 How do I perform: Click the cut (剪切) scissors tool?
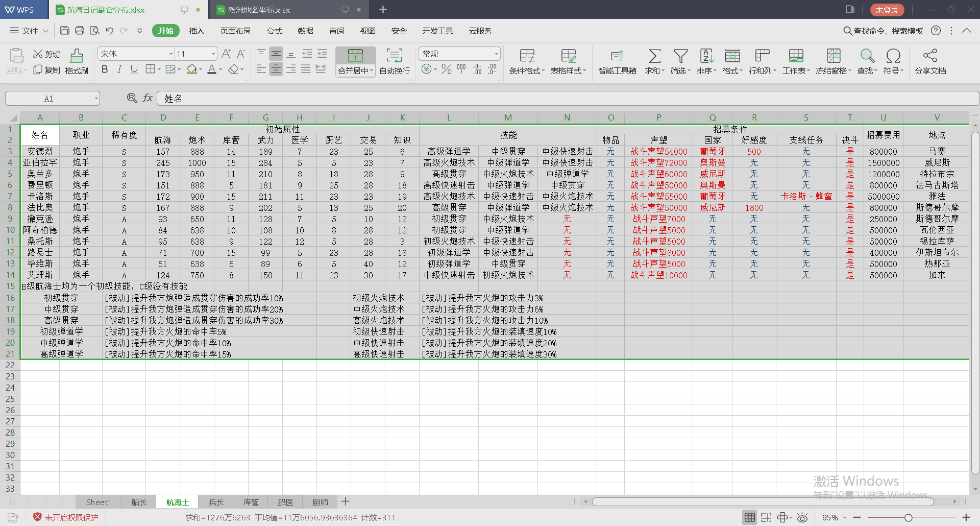click(46, 54)
